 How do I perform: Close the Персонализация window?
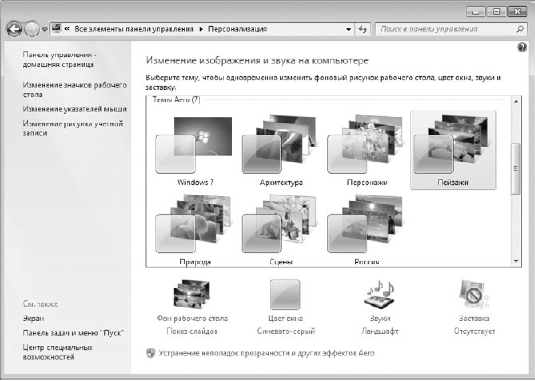click(517, 12)
